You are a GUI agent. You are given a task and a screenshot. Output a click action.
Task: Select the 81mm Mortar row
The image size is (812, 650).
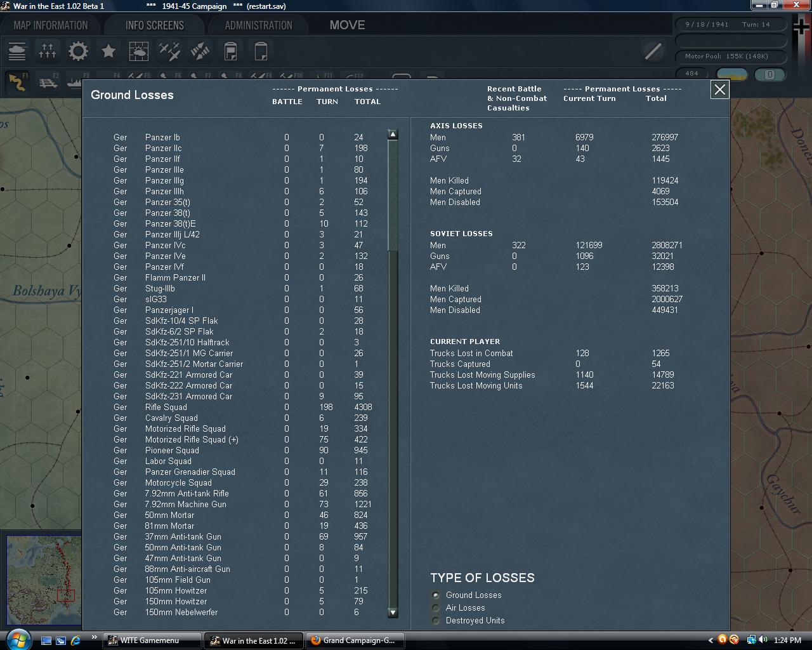[x=241, y=526]
